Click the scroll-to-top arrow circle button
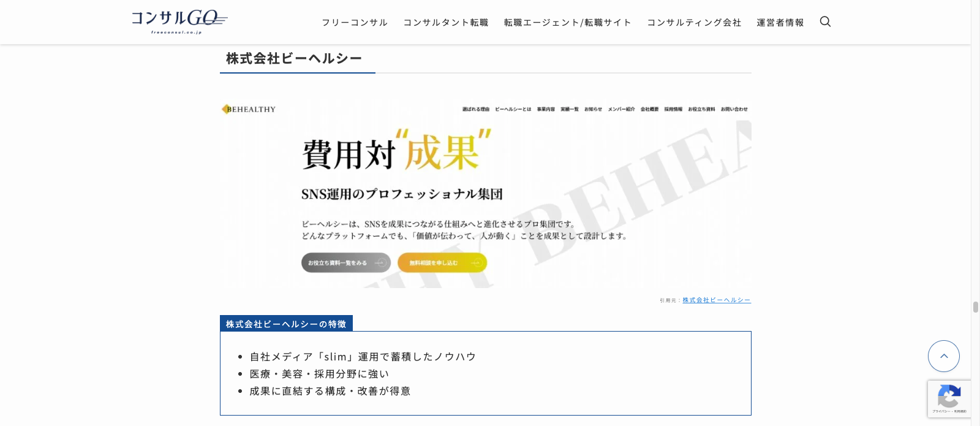The width and height of the screenshot is (980, 426). click(x=944, y=356)
